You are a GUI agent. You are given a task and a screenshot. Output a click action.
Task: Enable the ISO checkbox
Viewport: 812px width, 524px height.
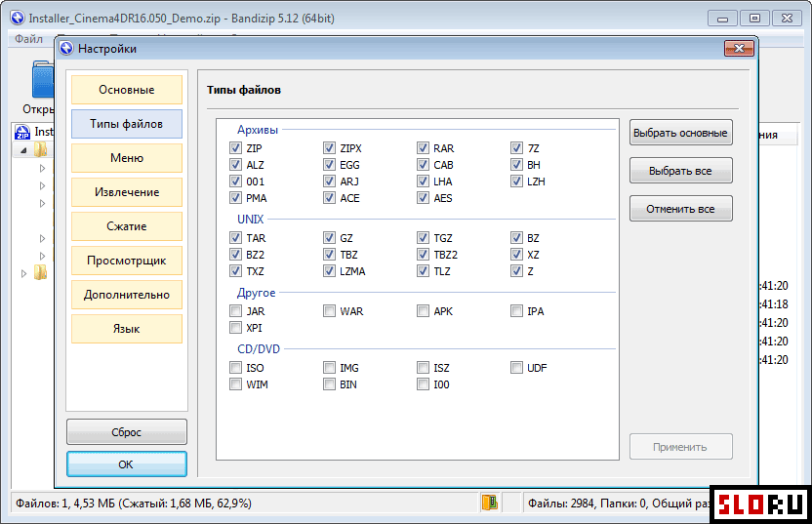[235, 368]
